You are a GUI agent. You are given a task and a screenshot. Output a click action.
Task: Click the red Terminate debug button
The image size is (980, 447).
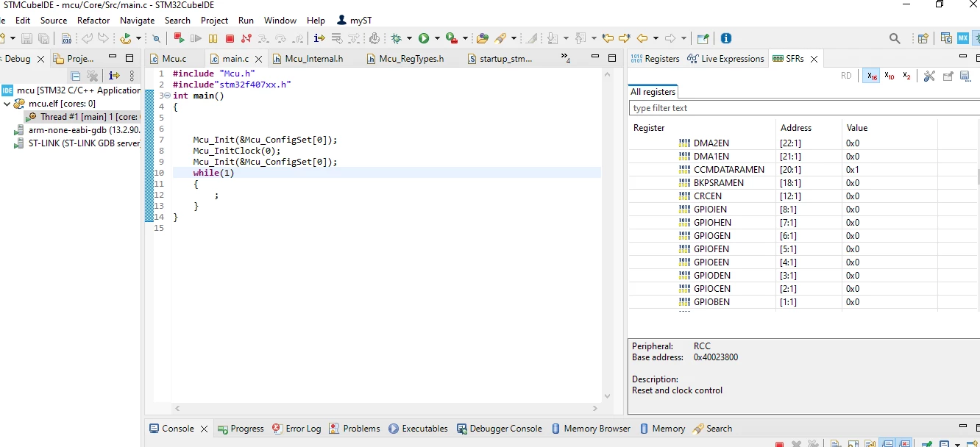(x=230, y=38)
